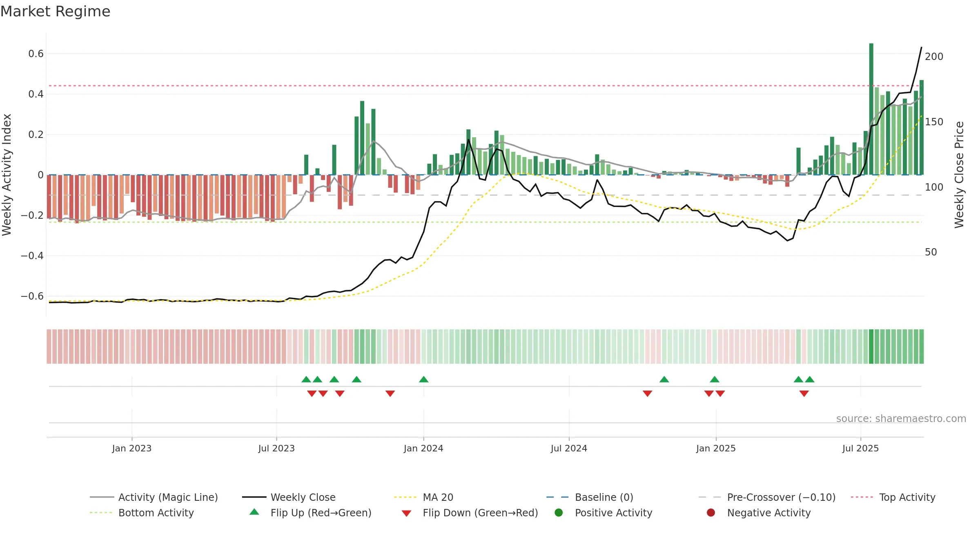Click the 100 price axis tick label
This screenshot has width=980, height=551.
(x=934, y=187)
